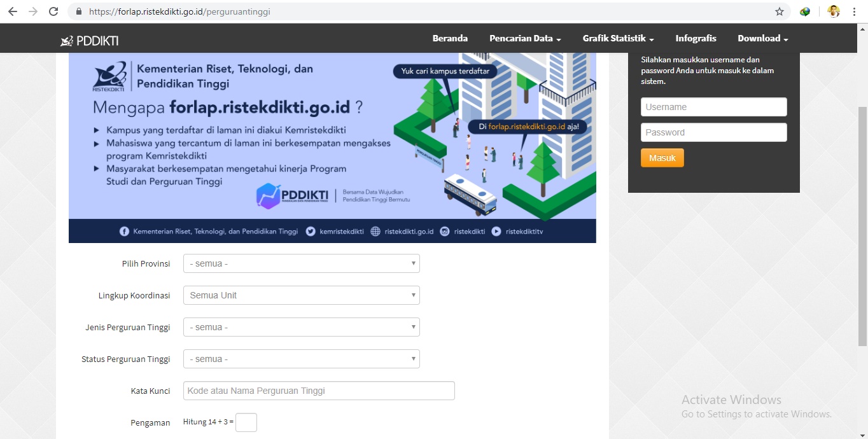Screen dimensions: 868x439
Task: Open the Infografis nav item
Action: tap(696, 38)
